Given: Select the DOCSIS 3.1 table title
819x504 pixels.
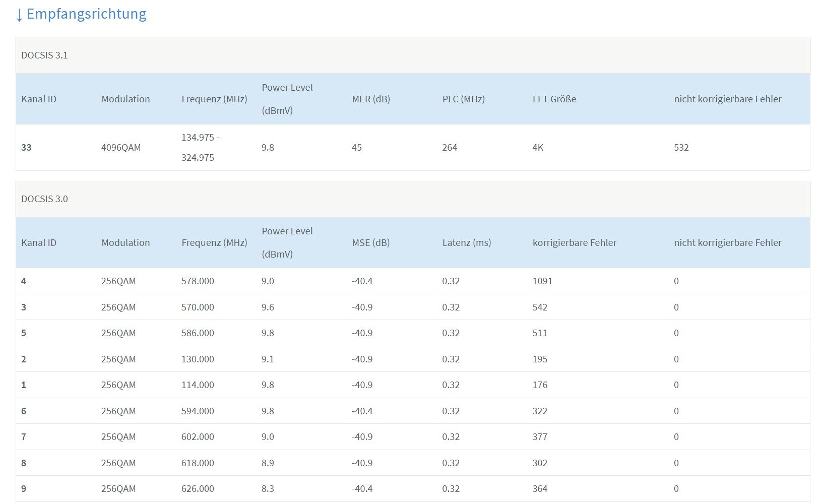Looking at the screenshot, I should [x=44, y=55].
